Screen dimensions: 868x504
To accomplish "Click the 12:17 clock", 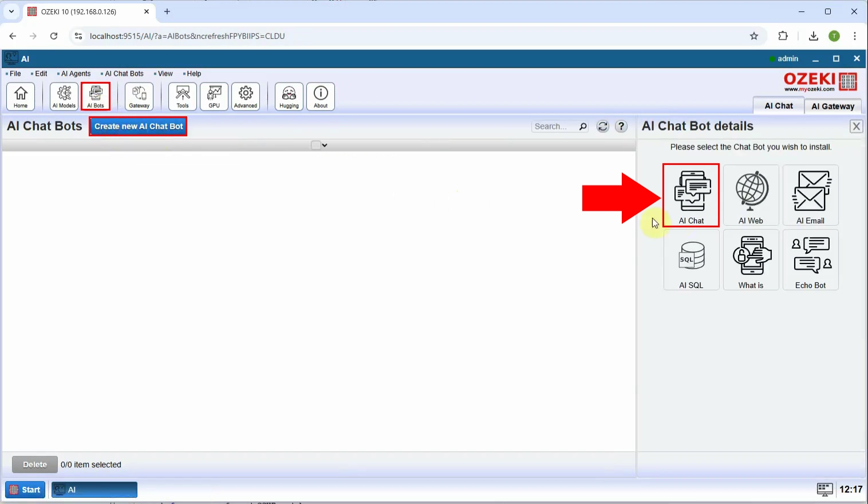I will click(x=851, y=489).
